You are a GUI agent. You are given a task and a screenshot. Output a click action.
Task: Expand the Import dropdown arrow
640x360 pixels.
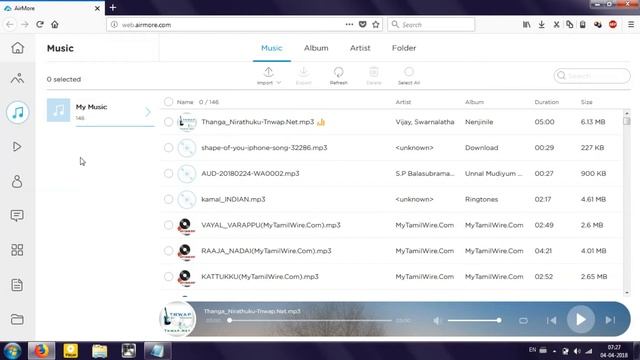(279, 82)
